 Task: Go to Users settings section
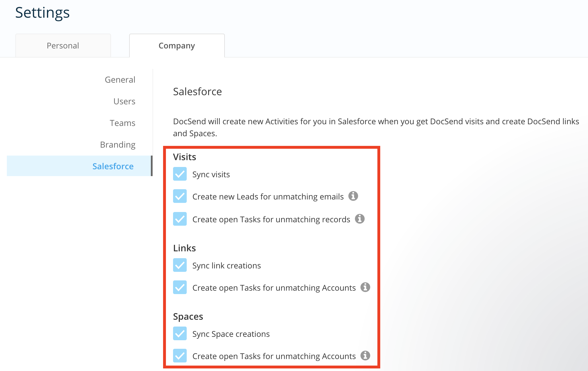(124, 101)
